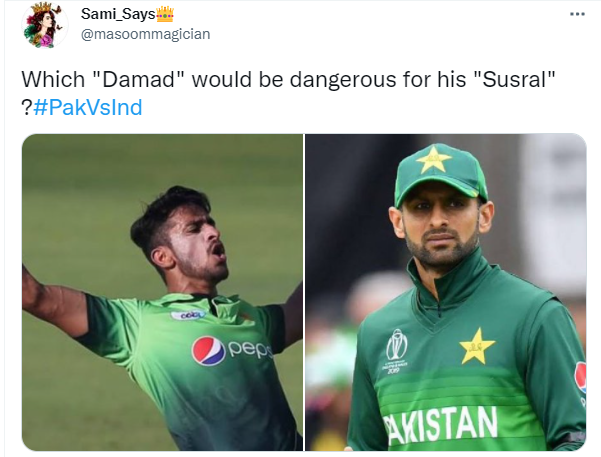Open the left photo of celebrating bowler
601x457 pixels.
162,292
